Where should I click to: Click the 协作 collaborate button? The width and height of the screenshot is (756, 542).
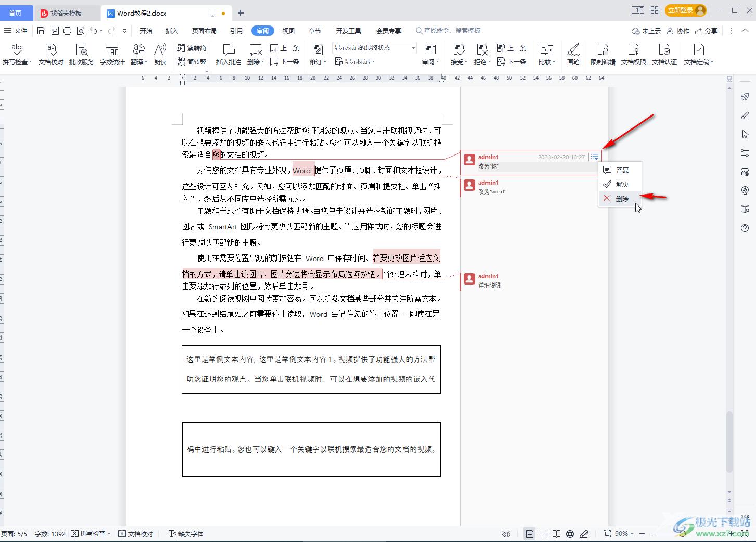678,31
